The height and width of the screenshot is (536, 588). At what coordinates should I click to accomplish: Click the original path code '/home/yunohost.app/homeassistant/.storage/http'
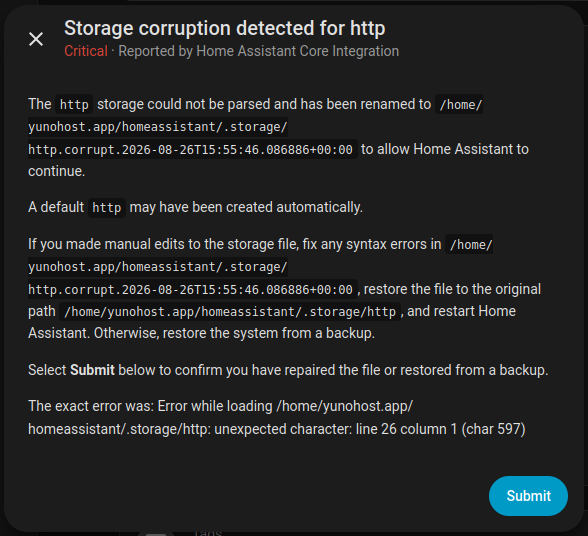point(230,311)
